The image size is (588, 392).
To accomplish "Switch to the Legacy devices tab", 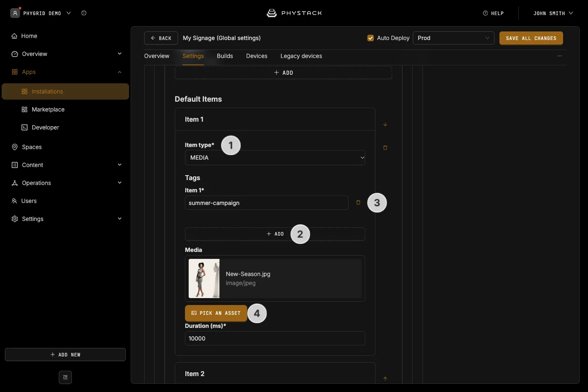I will click(x=301, y=56).
